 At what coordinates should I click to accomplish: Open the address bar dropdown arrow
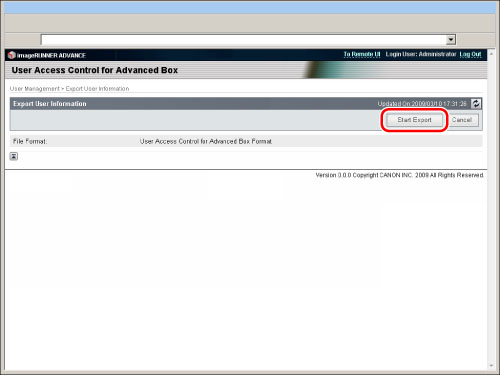451,40
